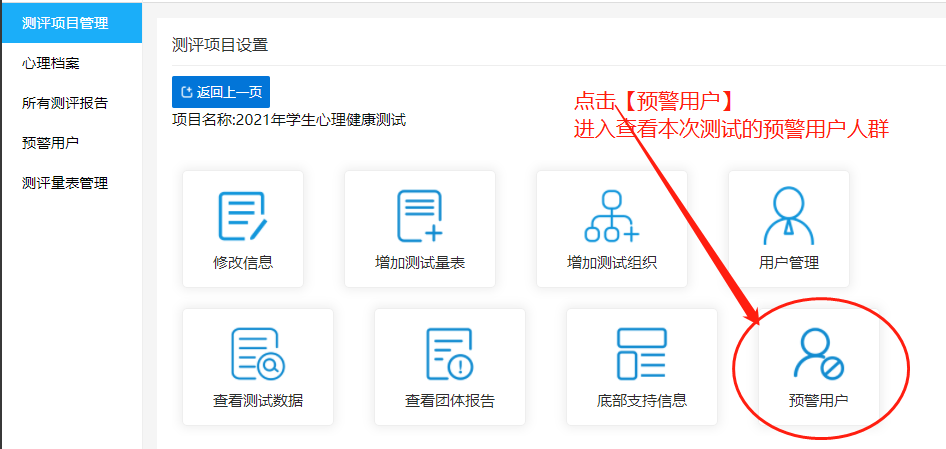Click the 测评项目设置 panel heading
The width and height of the screenshot is (946, 449).
pyautogui.click(x=220, y=45)
